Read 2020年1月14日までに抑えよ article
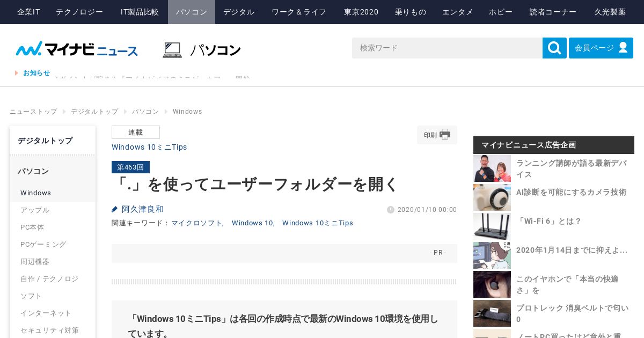Viewport: 644px width, 338px height. coord(572,250)
